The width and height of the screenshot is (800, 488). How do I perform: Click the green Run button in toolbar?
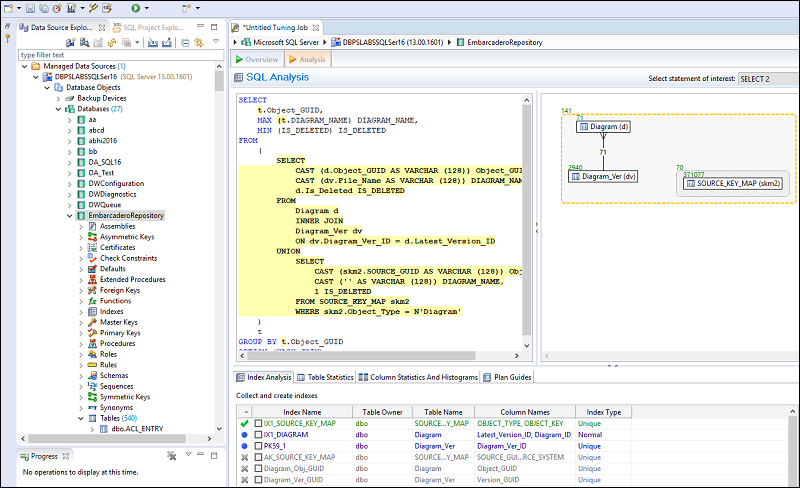tap(135, 8)
